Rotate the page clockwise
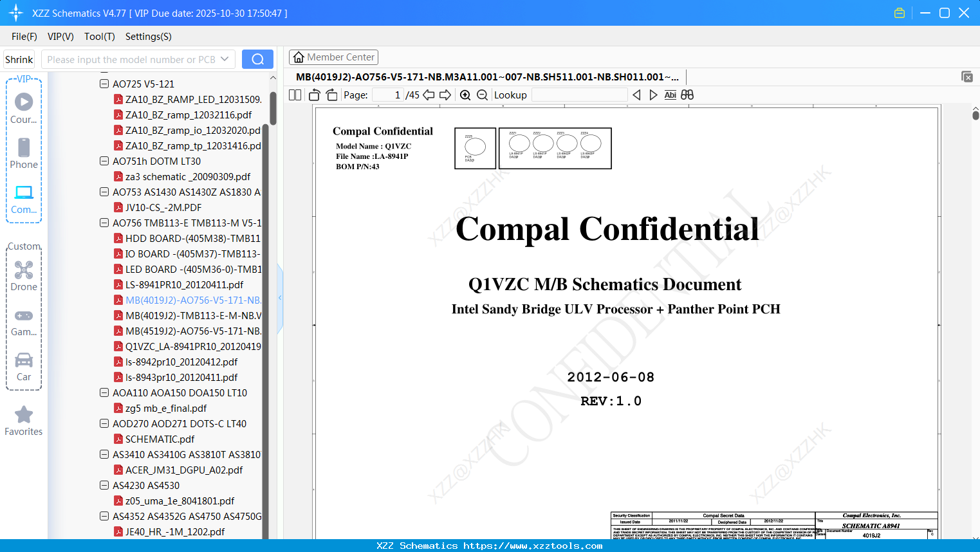The width and height of the screenshot is (980, 552). (331, 95)
